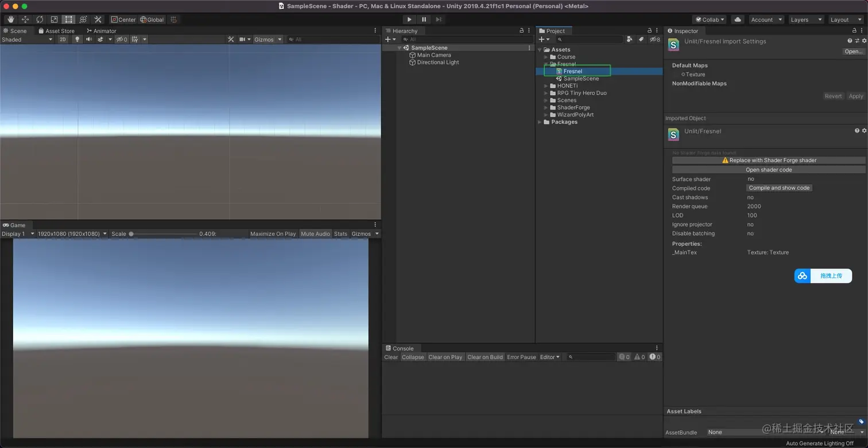Switch to the Animator tab
The height and width of the screenshot is (448, 868).
coord(102,31)
